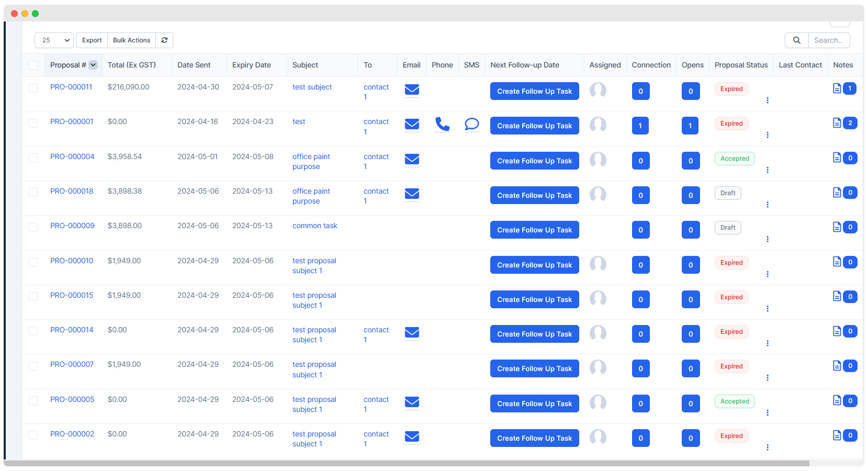The image size is (868, 471).
Task: Open the 'common task' subject link
Action: click(314, 226)
